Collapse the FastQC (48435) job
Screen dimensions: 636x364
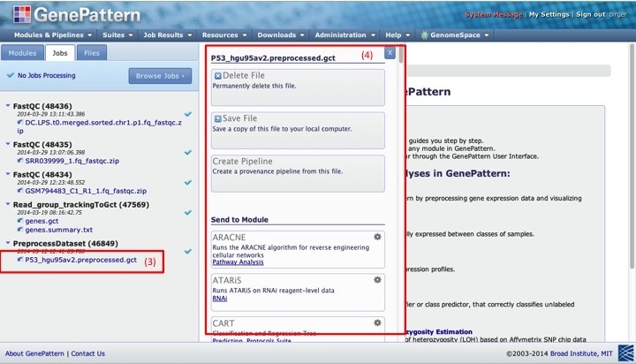tap(8, 144)
